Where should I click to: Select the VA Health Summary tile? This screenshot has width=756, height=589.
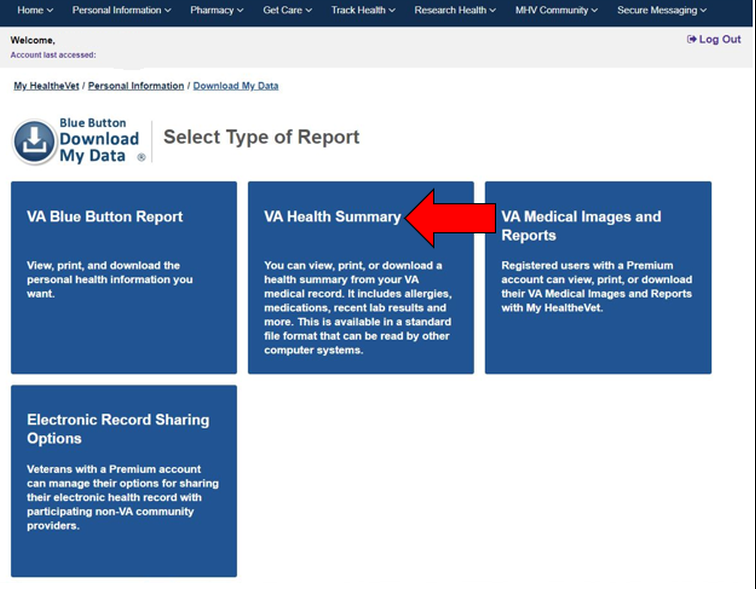361,278
